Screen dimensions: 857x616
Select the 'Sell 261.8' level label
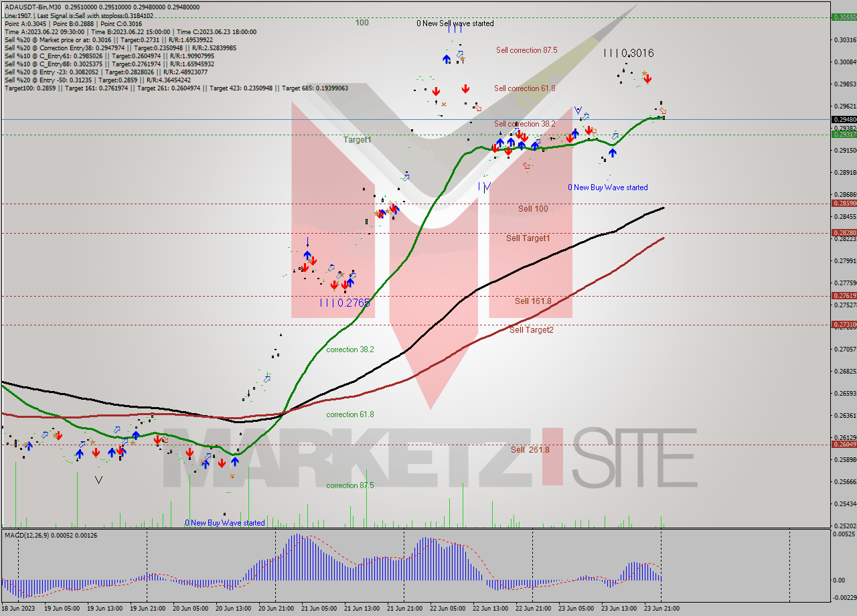pos(530,449)
